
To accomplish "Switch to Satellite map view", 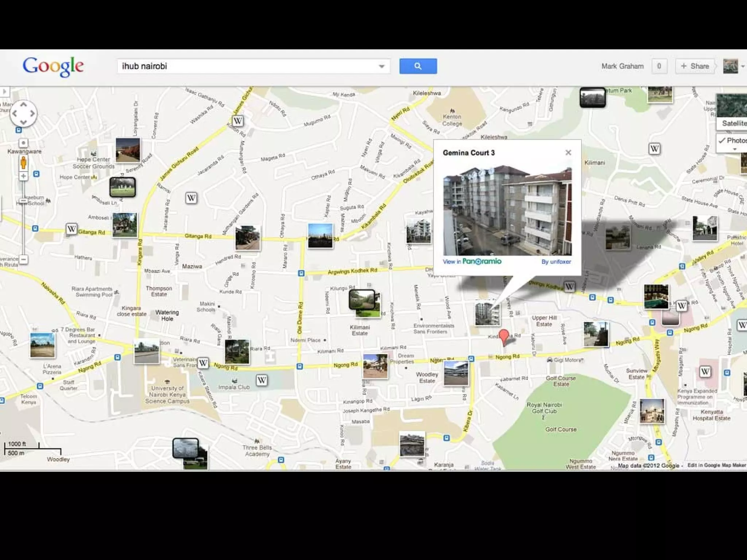I will (x=733, y=123).
